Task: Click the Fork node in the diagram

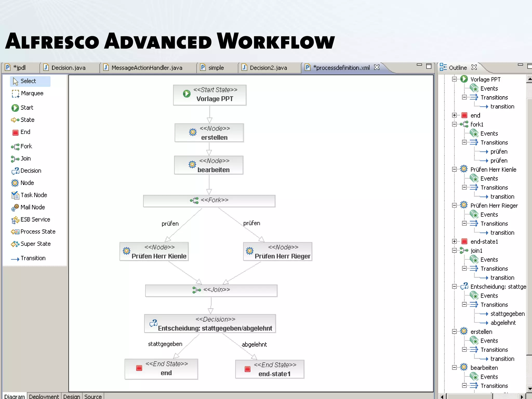Action: [x=209, y=201]
